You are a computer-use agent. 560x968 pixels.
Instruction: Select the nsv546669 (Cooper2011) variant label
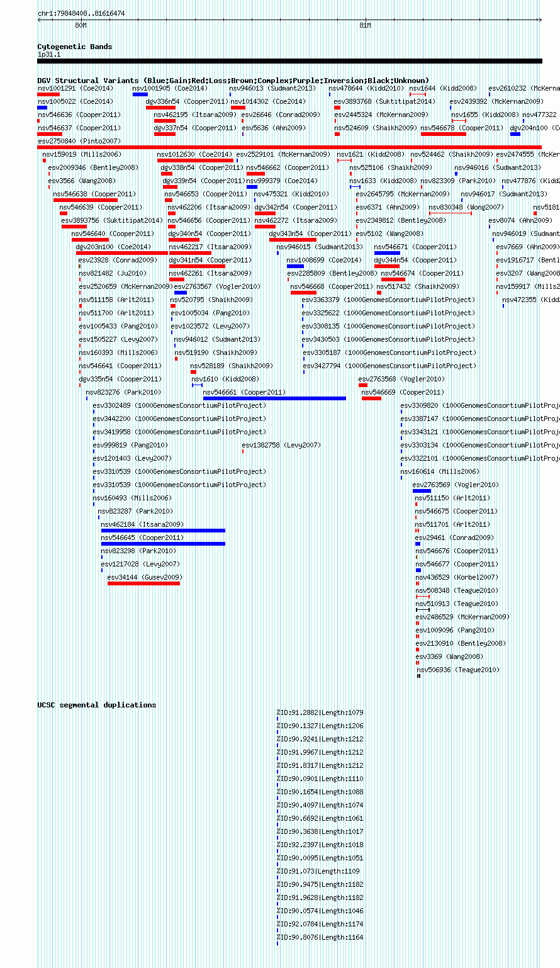pos(403,392)
